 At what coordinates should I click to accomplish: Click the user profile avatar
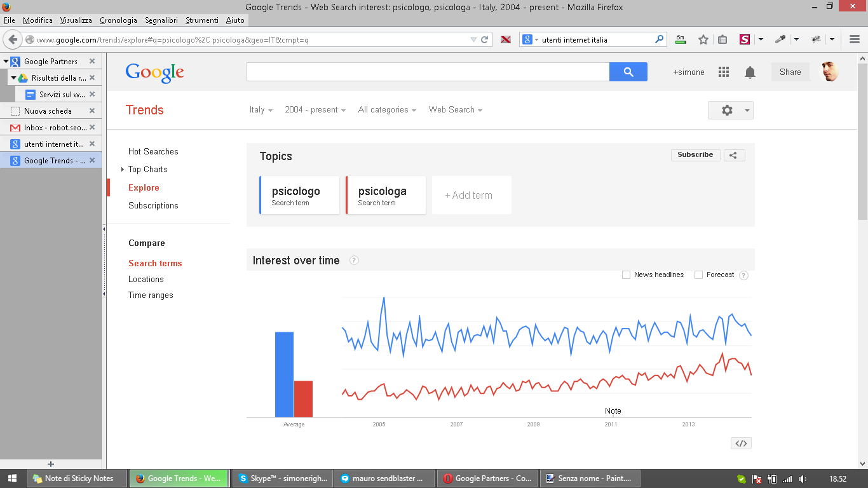coord(830,72)
